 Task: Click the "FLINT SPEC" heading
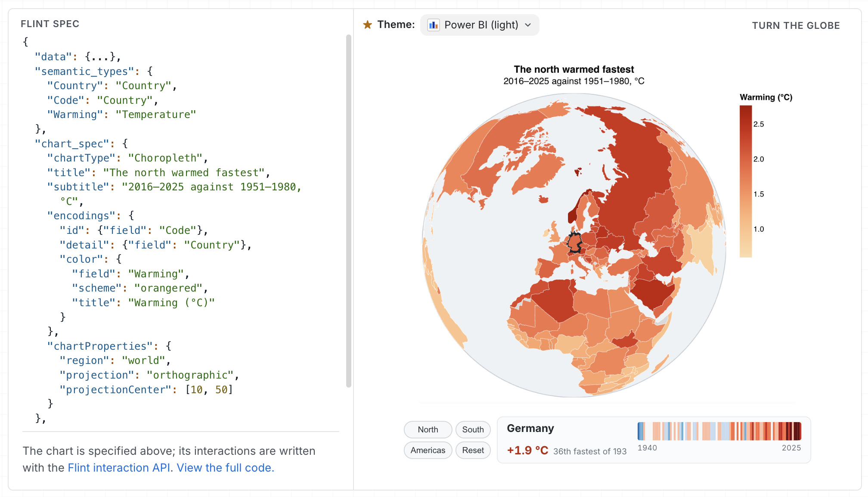pyautogui.click(x=50, y=24)
